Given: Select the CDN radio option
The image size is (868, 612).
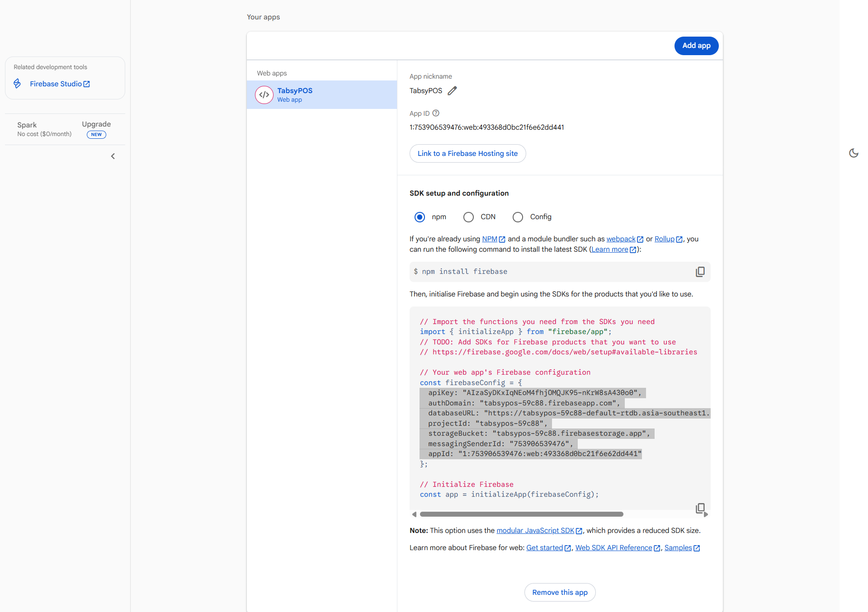Looking at the screenshot, I should click(x=468, y=217).
